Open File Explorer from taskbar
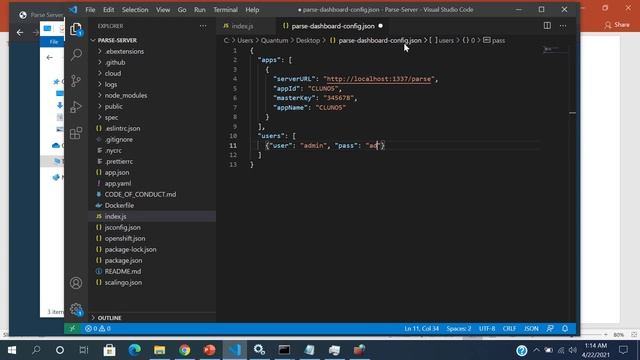640x360 pixels. click(160, 350)
